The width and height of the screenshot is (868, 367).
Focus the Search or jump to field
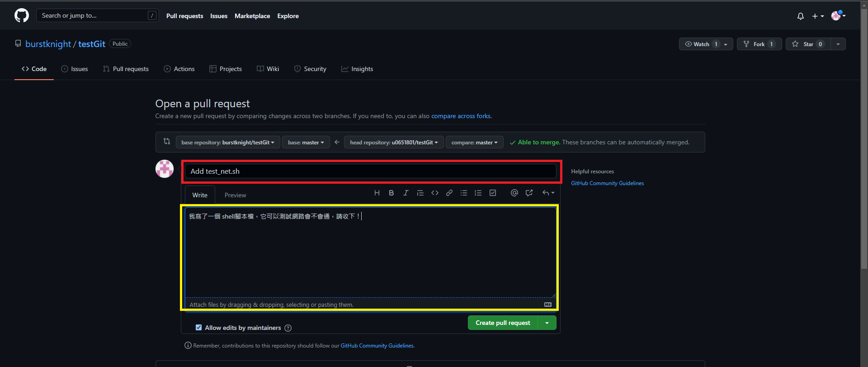(97, 15)
